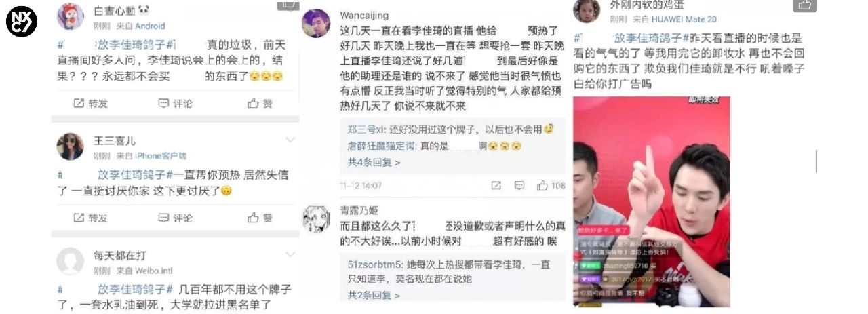Image resolution: width=868 pixels, height=314 pixels.
Task: View 白吉心動's profile avatar
Action: [71, 16]
